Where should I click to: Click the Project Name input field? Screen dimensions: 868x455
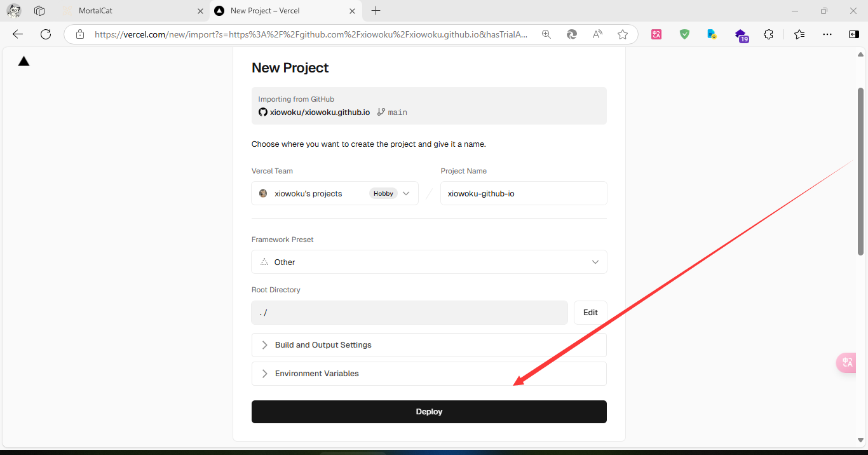524,193
